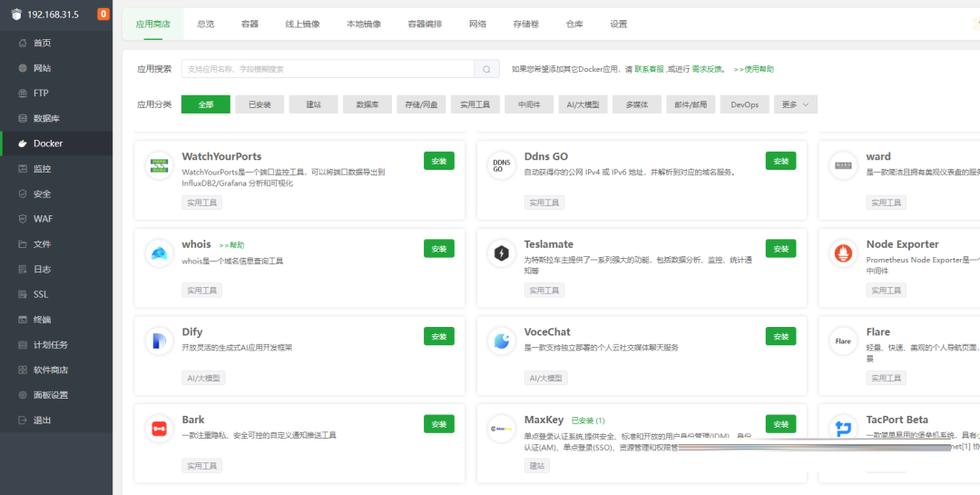Click the 网站 globe icon in sidebar
980x495 pixels.
pos(23,68)
